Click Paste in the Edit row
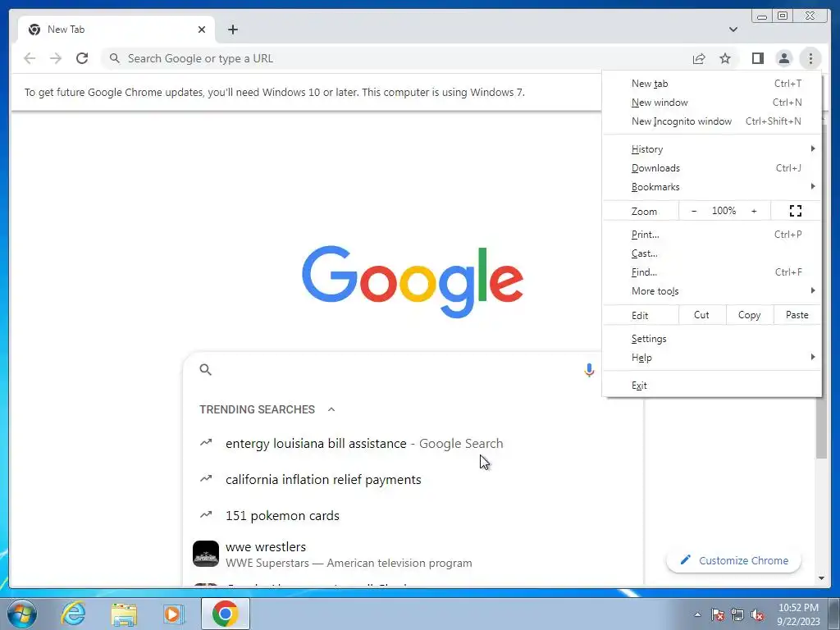This screenshot has height=630, width=840. (797, 315)
